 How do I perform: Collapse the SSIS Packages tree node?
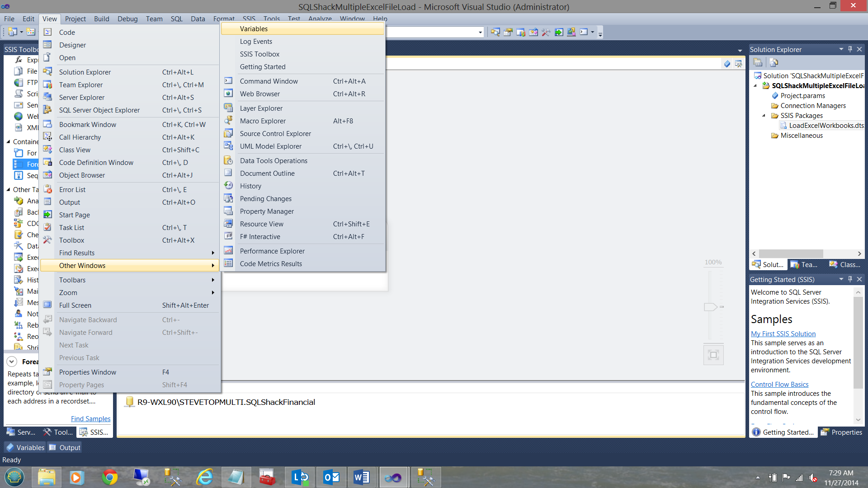coord(764,116)
